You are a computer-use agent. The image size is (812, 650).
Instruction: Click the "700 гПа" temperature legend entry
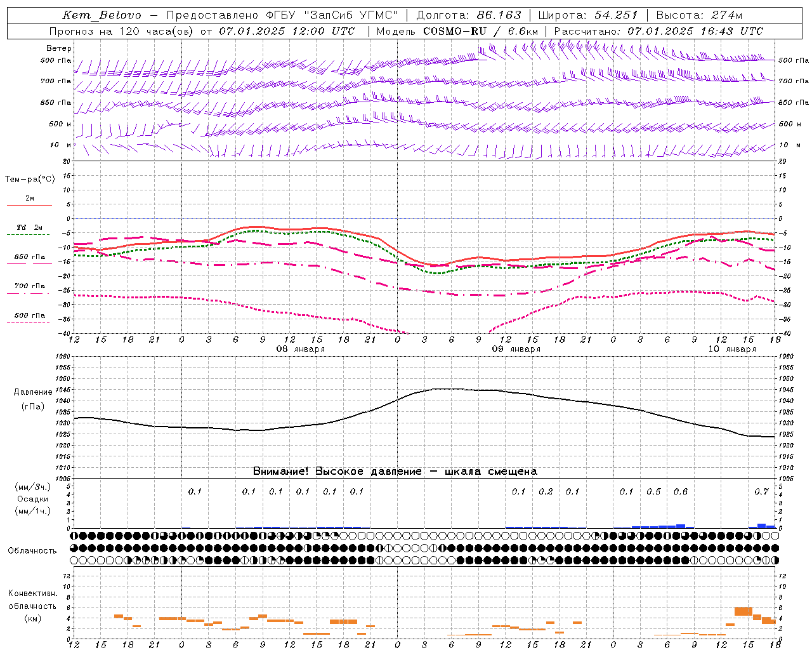[30, 286]
